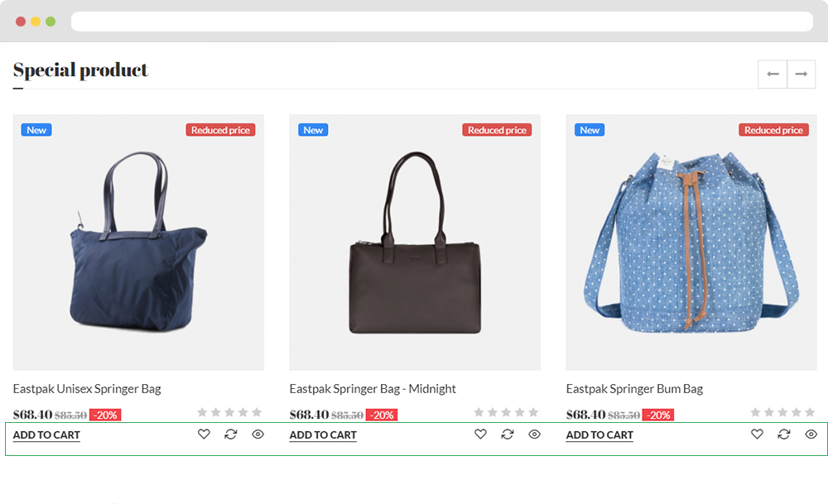This screenshot has height=504, width=828.
Task: Click the star rating of Eastpak Springer Bum Bag
Action: 783,412
